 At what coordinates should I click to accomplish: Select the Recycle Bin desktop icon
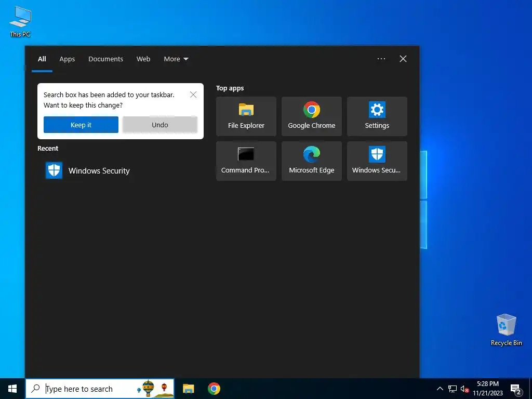pyautogui.click(x=506, y=330)
